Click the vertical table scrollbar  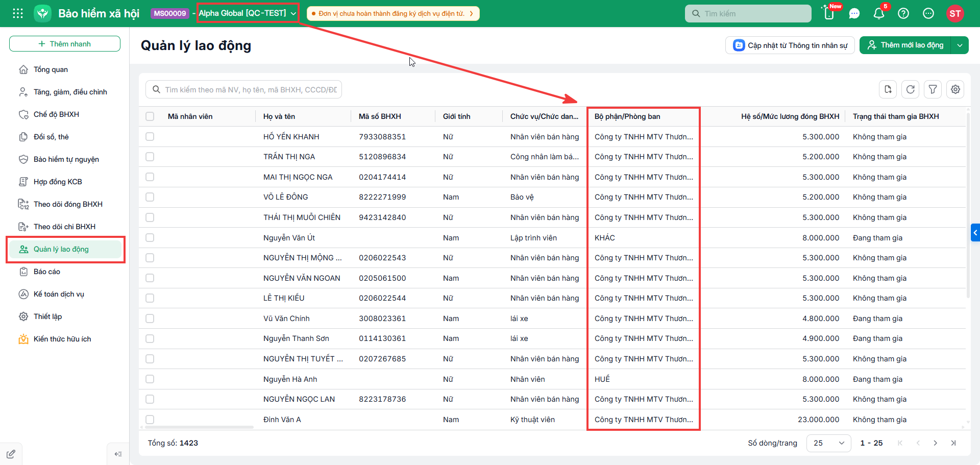pos(968,204)
